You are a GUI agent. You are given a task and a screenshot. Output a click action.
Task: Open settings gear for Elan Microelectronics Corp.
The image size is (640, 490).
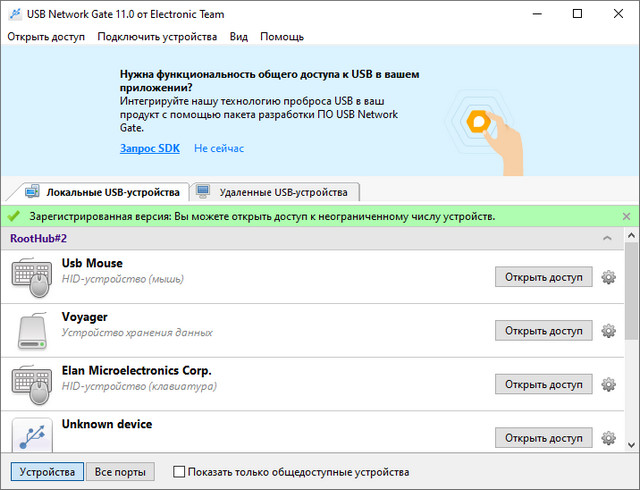pyautogui.click(x=608, y=384)
